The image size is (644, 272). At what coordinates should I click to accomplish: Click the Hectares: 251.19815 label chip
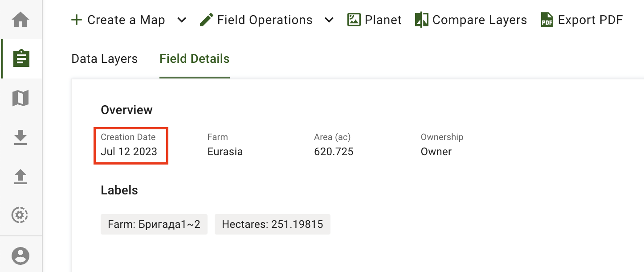272,224
